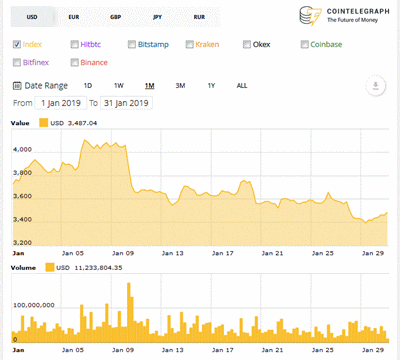Check the Bitfinex checkbox
This screenshot has height=360, width=400.
tap(17, 62)
